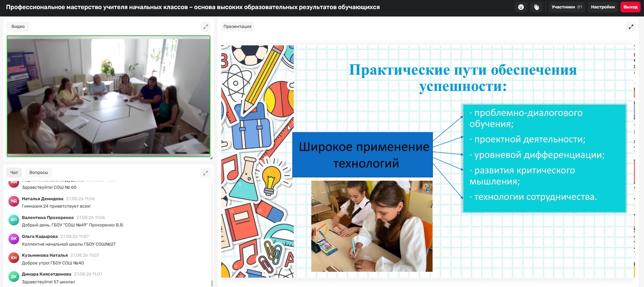Click timestamp 27.08.26 11:07 of Динара Киясетдинова
This screenshot has width=644, height=287.
[88, 274]
